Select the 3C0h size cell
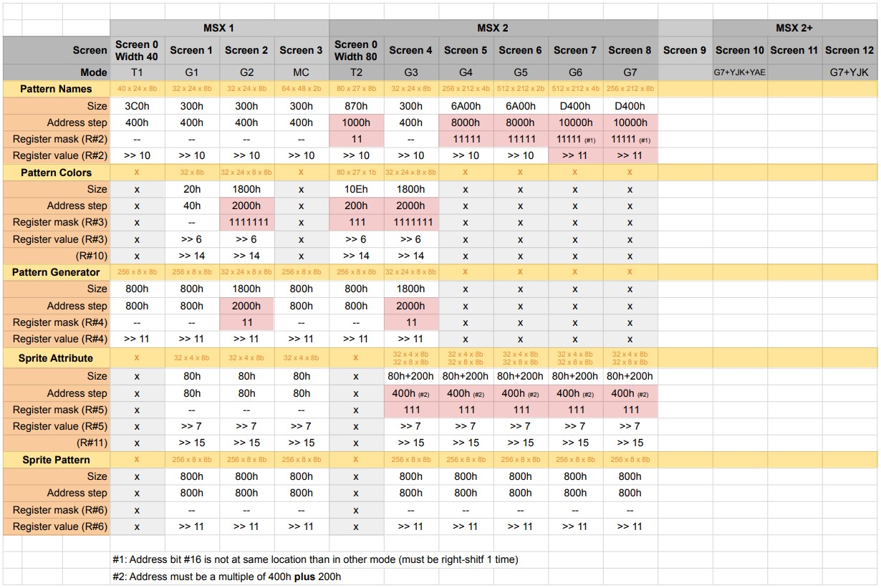The width and height of the screenshot is (881, 588). pos(137,106)
